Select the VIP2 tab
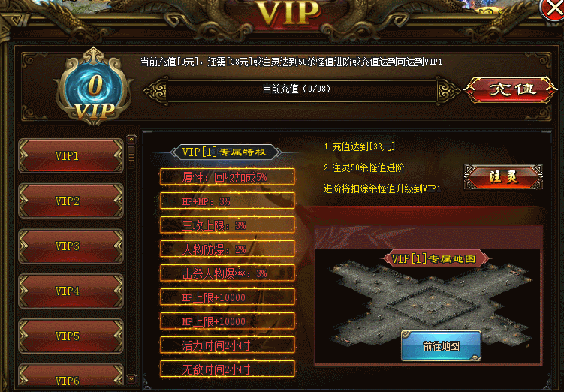Screen dimensions: 564x392 pos(71,201)
